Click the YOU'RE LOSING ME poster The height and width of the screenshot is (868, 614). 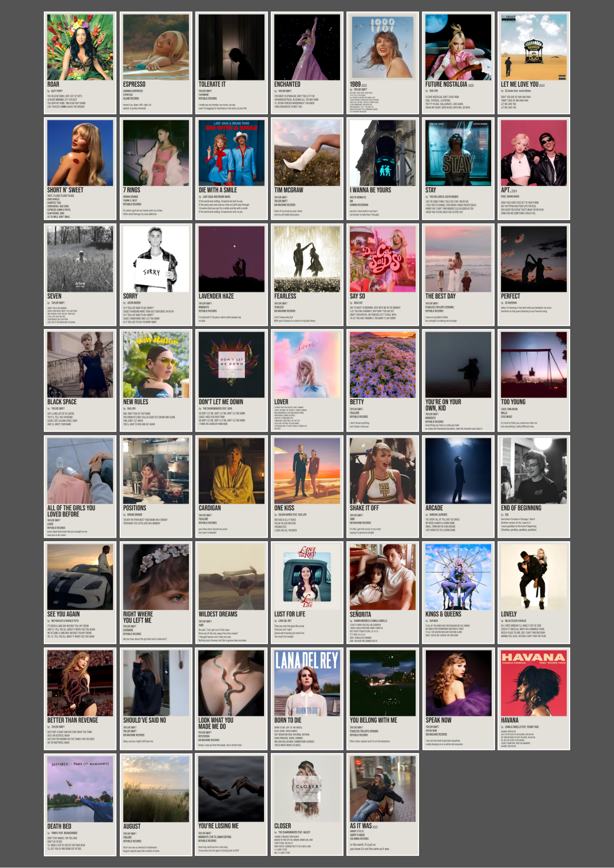click(231, 805)
